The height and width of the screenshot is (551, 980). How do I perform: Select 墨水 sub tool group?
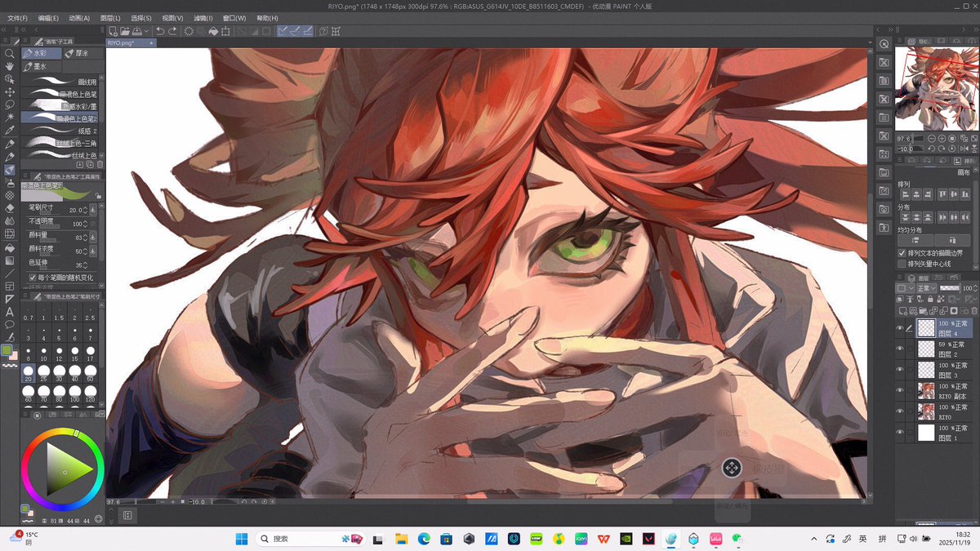point(42,66)
